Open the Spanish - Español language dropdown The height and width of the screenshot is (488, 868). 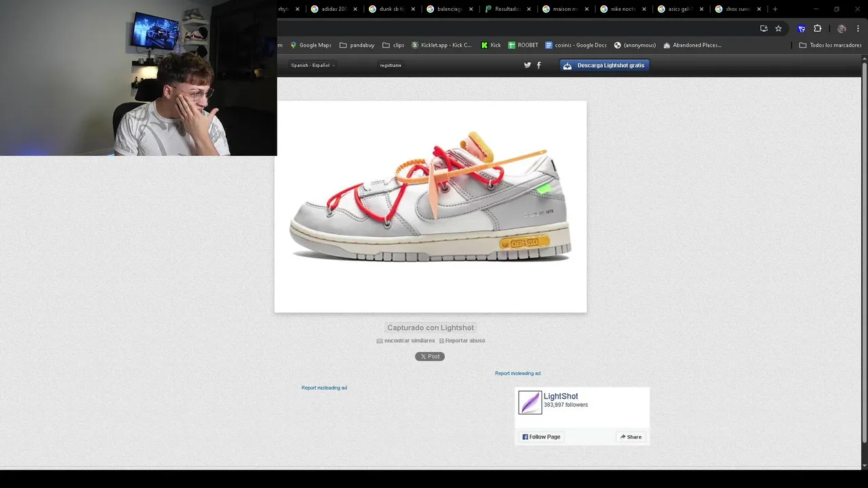click(313, 65)
